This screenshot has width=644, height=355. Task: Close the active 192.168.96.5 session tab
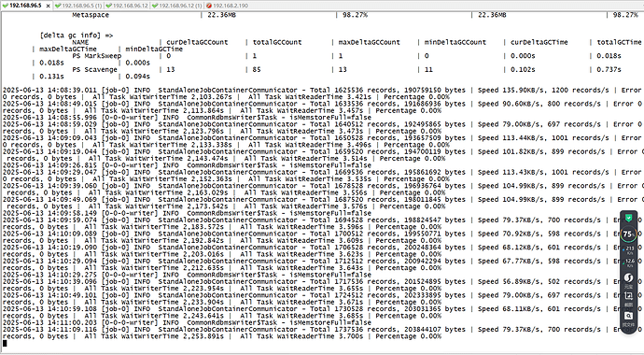(x=48, y=6)
